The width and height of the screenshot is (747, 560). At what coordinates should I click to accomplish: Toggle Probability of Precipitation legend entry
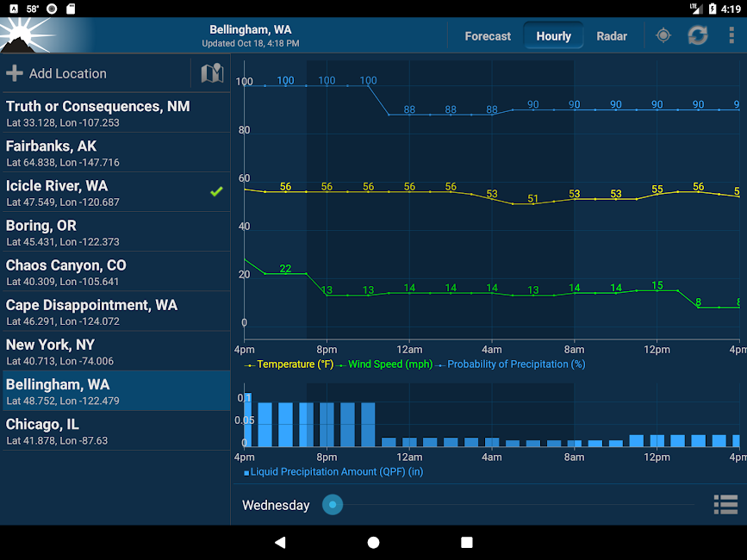click(510, 364)
